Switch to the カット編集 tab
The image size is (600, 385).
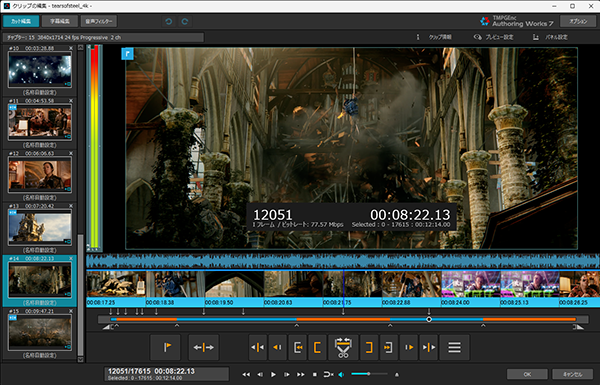21,21
